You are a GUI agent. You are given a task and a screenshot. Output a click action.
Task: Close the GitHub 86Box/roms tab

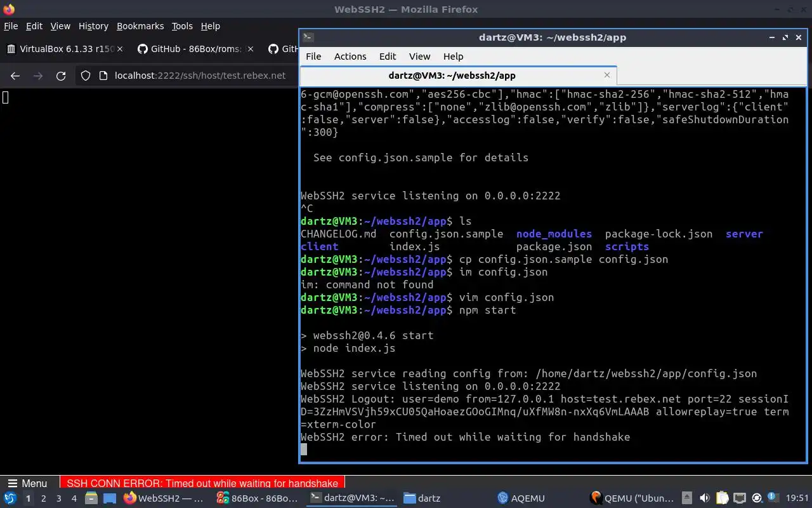point(250,49)
